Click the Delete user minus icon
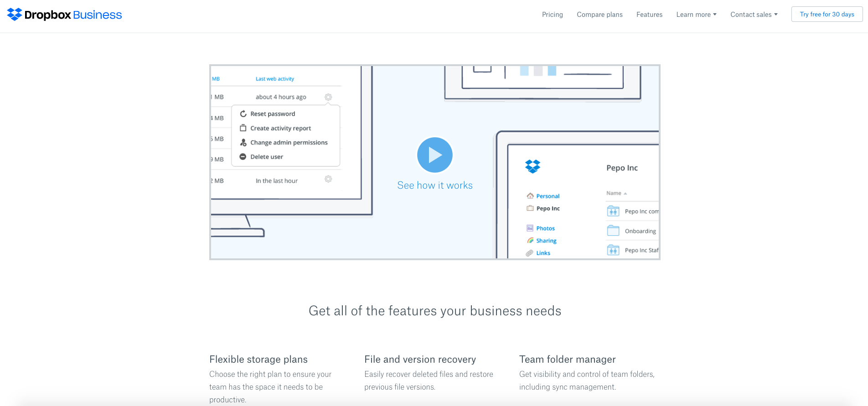 [x=243, y=156]
